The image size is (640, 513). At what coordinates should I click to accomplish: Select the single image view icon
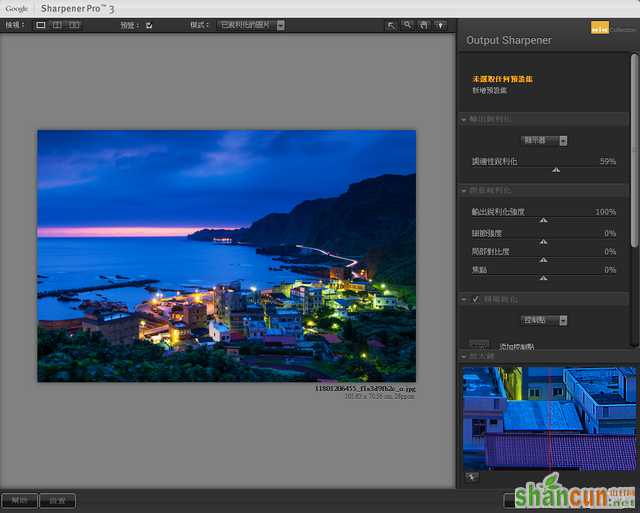pyautogui.click(x=41, y=25)
